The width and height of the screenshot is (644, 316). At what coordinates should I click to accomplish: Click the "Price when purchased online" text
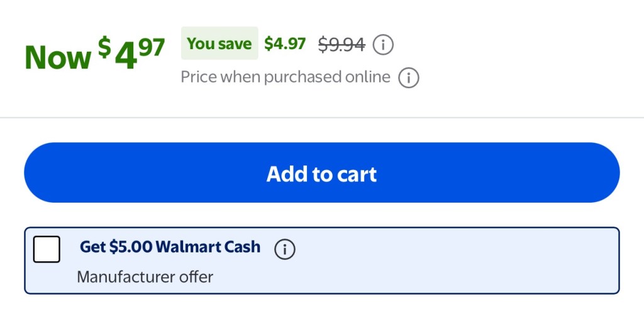click(286, 77)
